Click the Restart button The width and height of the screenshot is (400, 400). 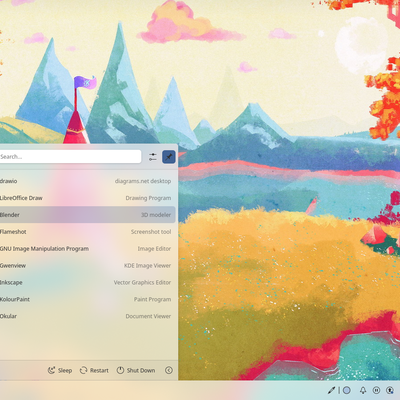tap(94, 370)
